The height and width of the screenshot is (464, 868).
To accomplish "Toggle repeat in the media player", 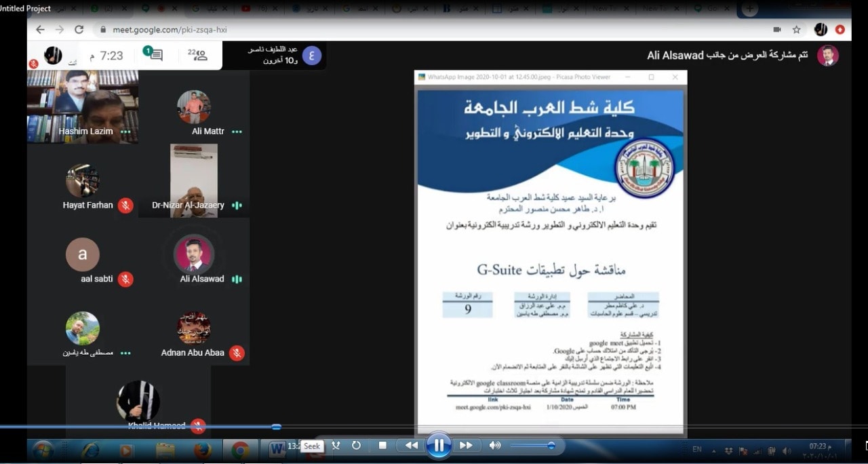I will [356, 446].
